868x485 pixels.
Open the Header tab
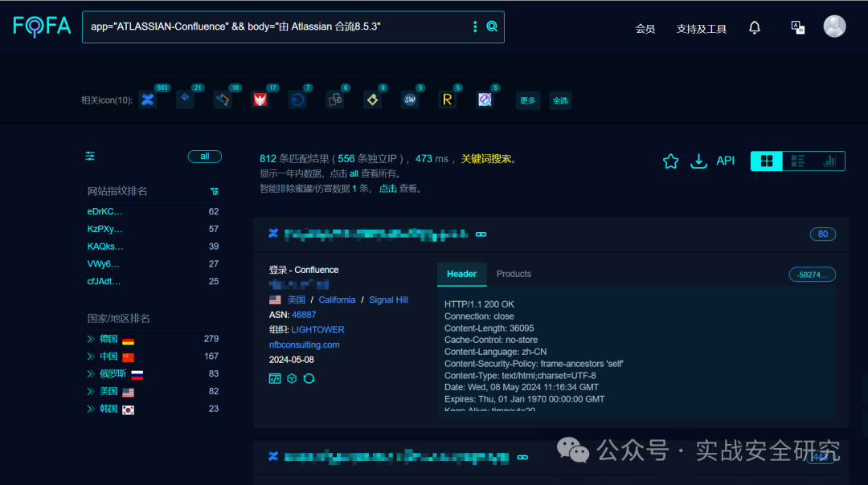click(x=461, y=275)
